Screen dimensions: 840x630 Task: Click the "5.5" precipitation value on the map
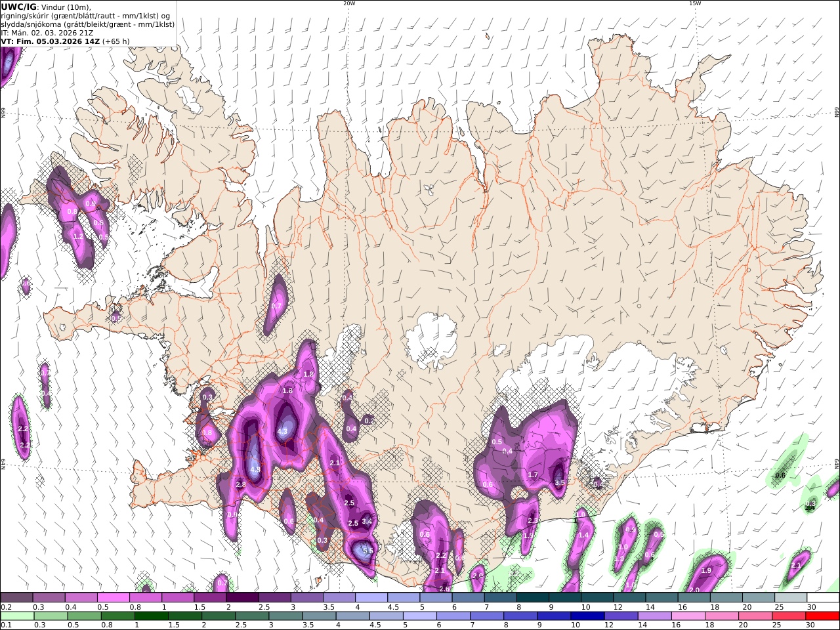pyautogui.click(x=368, y=551)
